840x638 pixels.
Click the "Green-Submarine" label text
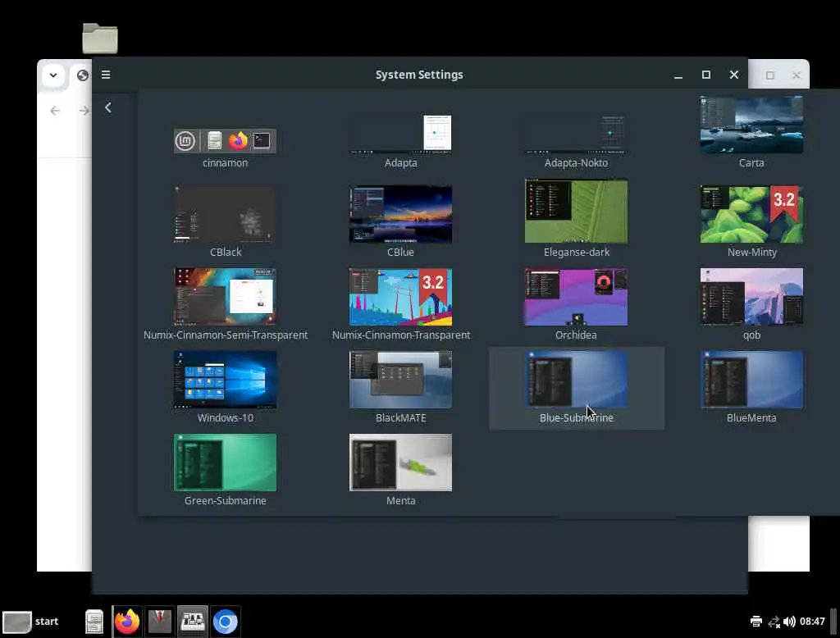tap(226, 500)
